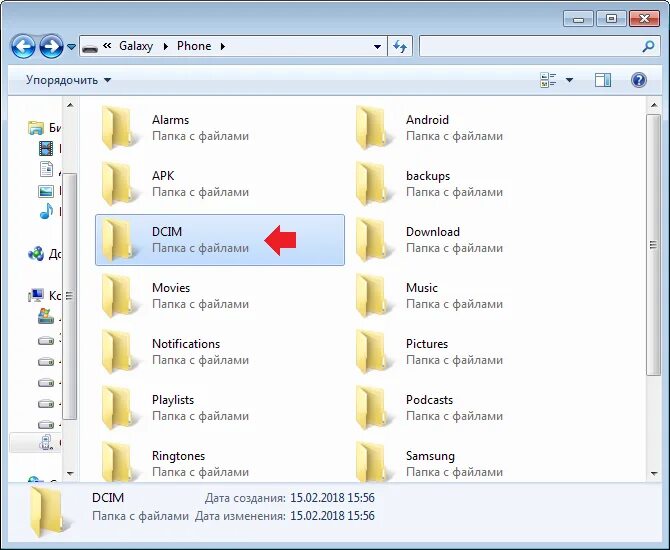Click the Playlists folder name
The image size is (670, 550).
(x=173, y=400)
